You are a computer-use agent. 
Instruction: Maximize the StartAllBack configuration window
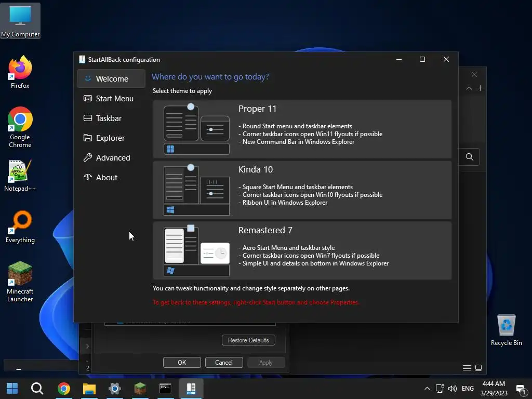(422, 59)
